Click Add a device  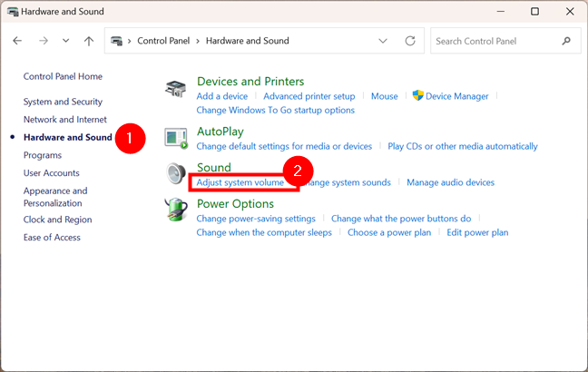click(222, 96)
